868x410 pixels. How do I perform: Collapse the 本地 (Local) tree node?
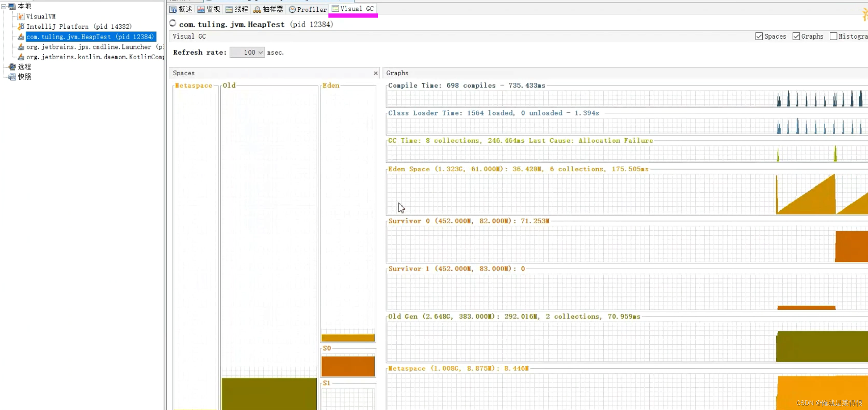pos(4,6)
